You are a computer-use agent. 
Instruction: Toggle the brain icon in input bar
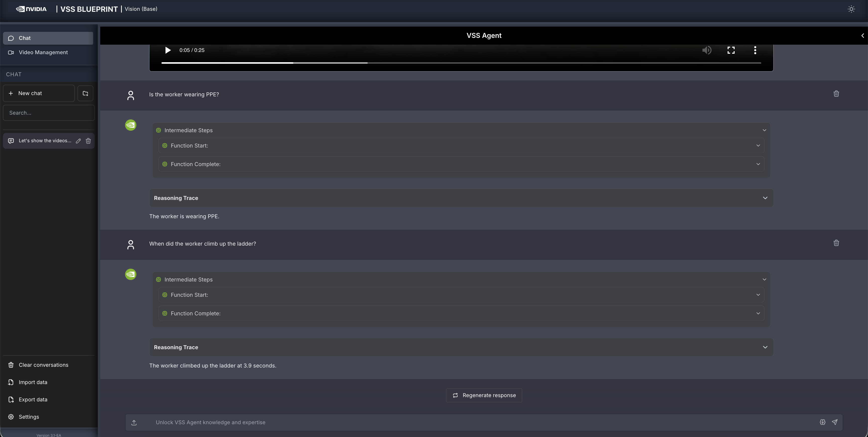click(x=823, y=422)
